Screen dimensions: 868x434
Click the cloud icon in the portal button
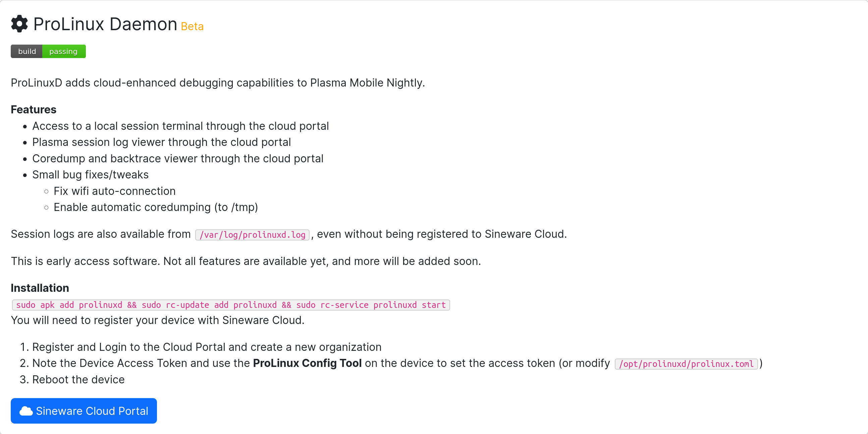point(26,411)
